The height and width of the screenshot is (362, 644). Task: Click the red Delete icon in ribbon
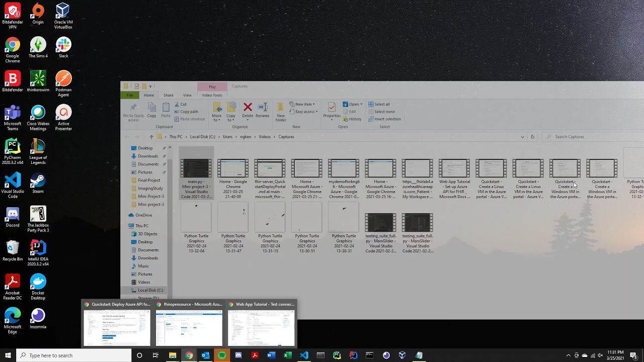(248, 107)
